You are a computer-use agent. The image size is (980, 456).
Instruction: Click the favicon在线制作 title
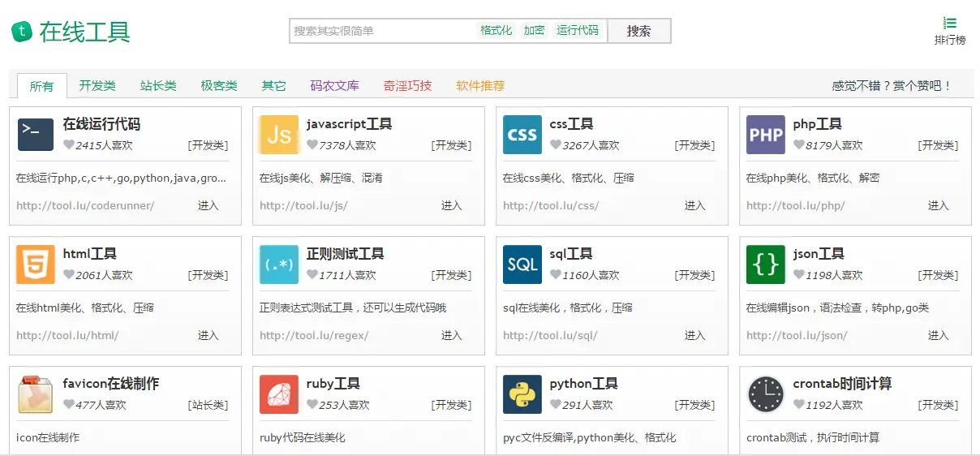tap(111, 384)
